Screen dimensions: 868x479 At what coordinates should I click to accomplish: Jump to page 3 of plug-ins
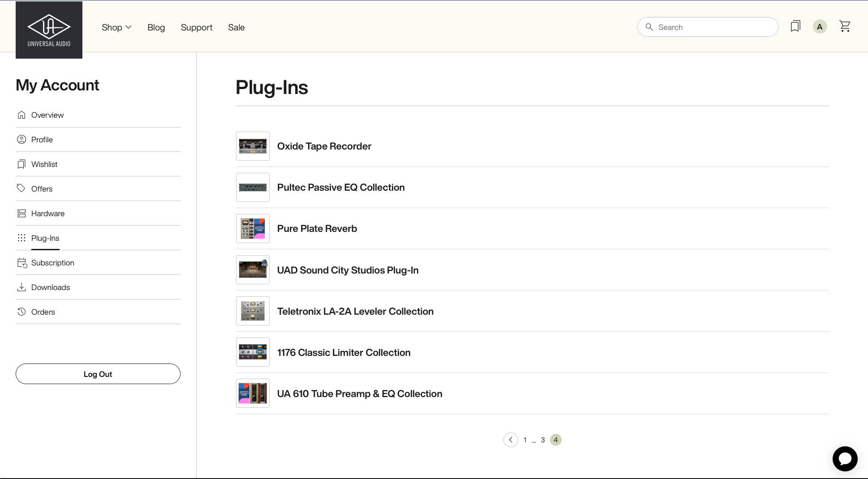click(543, 440)
